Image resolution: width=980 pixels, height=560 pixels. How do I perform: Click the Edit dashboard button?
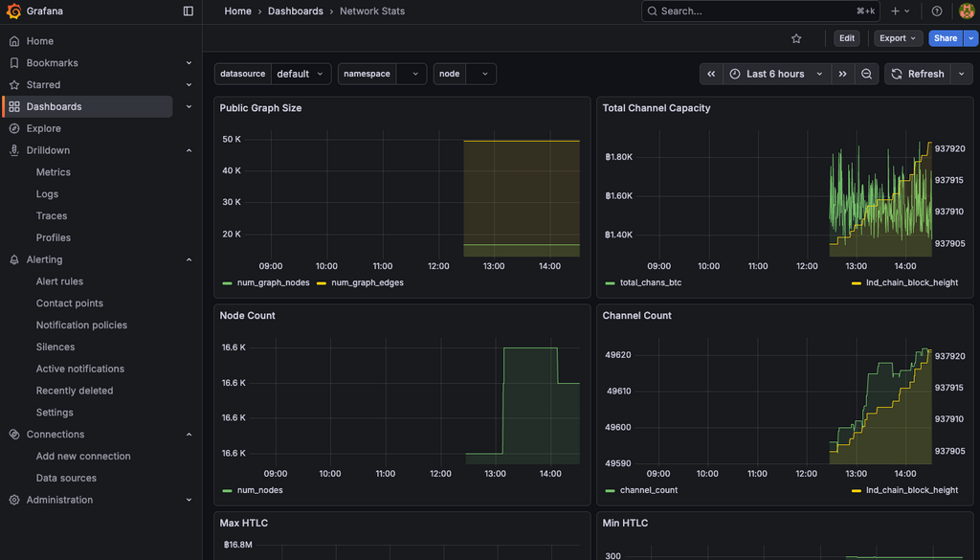pyautogui.click(x=846, y=38)
